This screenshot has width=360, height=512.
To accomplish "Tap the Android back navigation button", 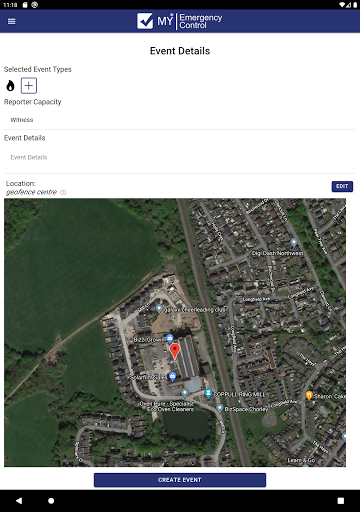I will [19, 501].
